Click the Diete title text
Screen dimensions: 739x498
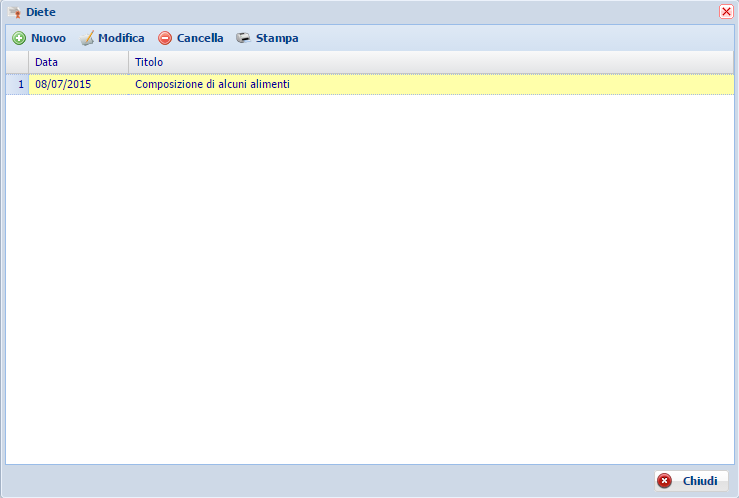pyautogui.click(x=41, y=12)
